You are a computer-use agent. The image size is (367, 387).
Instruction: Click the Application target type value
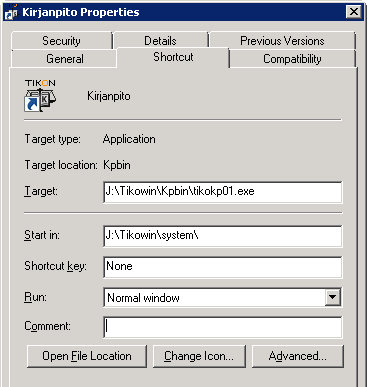coord(129,139)
